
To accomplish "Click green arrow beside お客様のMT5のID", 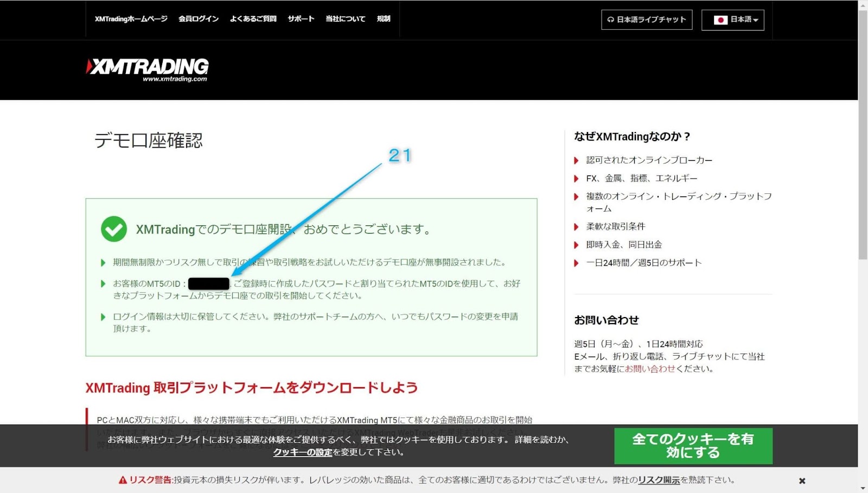I will 103,283.
